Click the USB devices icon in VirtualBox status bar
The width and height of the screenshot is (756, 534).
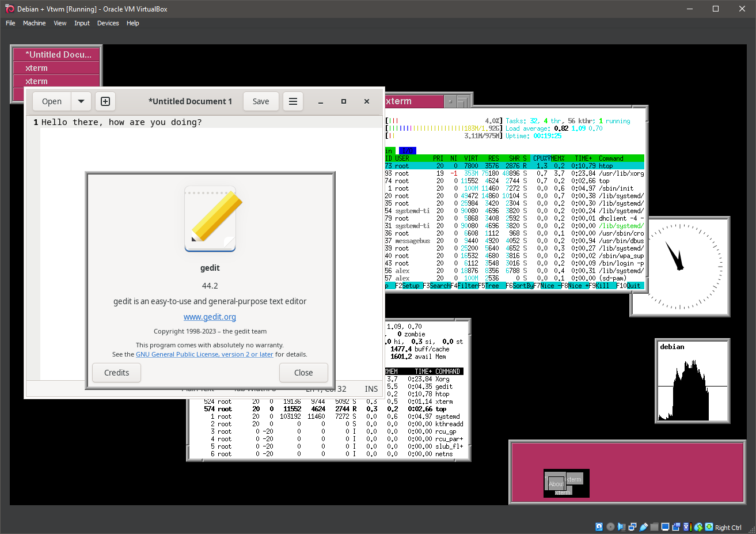645,527
